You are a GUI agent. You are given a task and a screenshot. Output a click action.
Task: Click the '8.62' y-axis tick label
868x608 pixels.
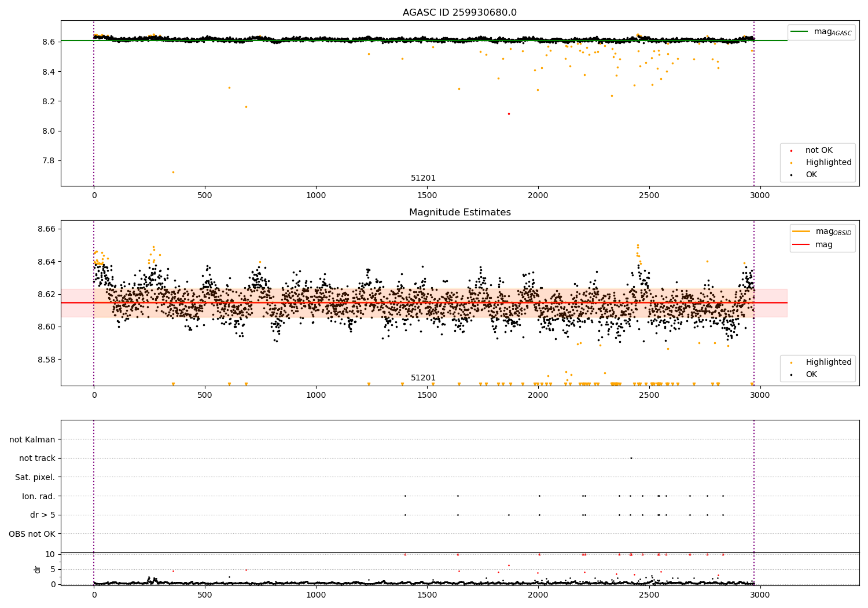pyautogui.click(x=46, y=295)
